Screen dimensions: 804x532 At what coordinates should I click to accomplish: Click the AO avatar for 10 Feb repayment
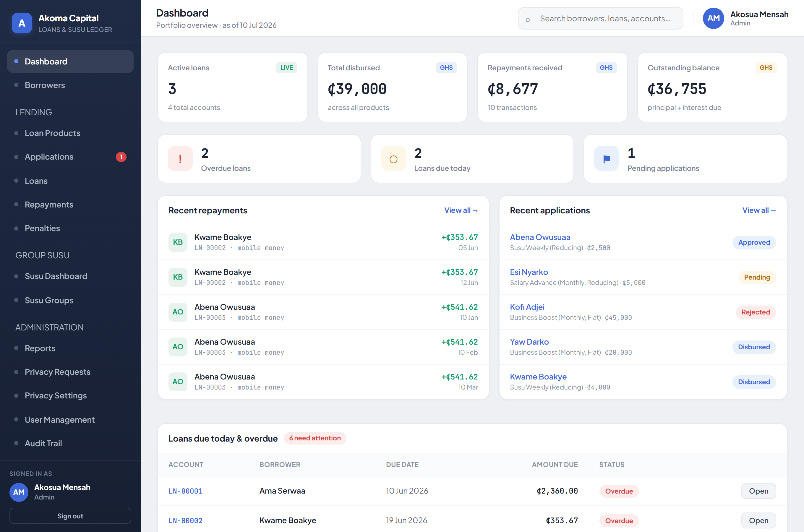click(178, 347)
